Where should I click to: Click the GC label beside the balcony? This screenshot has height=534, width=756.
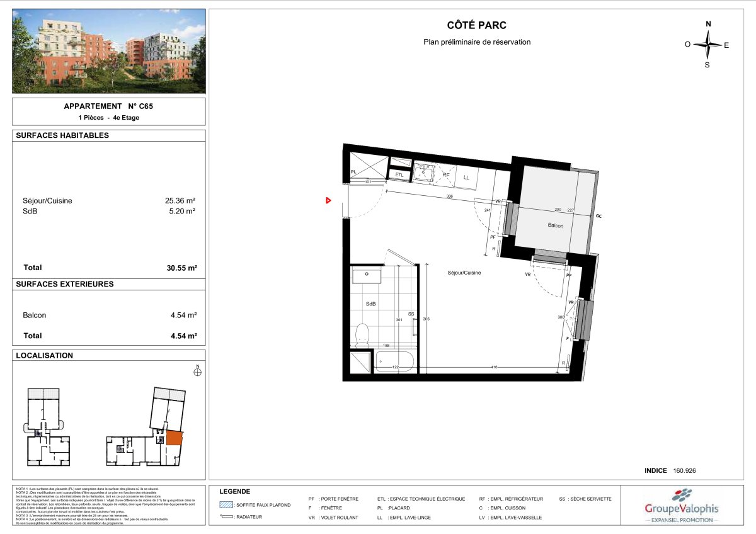click(x=598, y=215)
